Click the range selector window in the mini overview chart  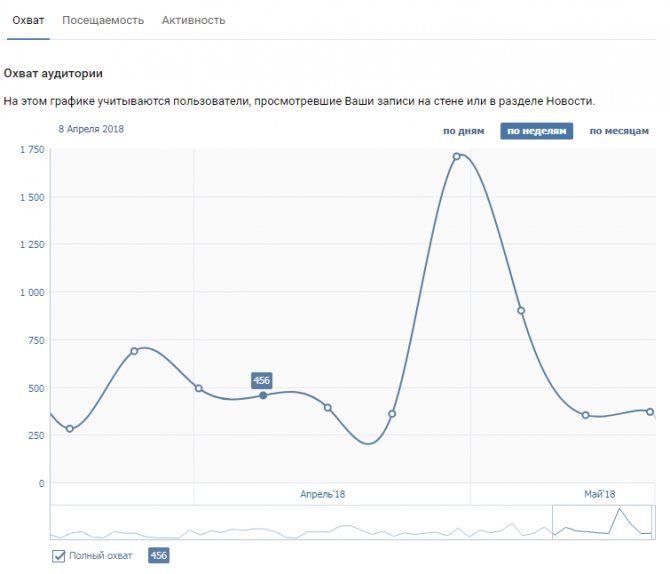click(x=602, y=522)
